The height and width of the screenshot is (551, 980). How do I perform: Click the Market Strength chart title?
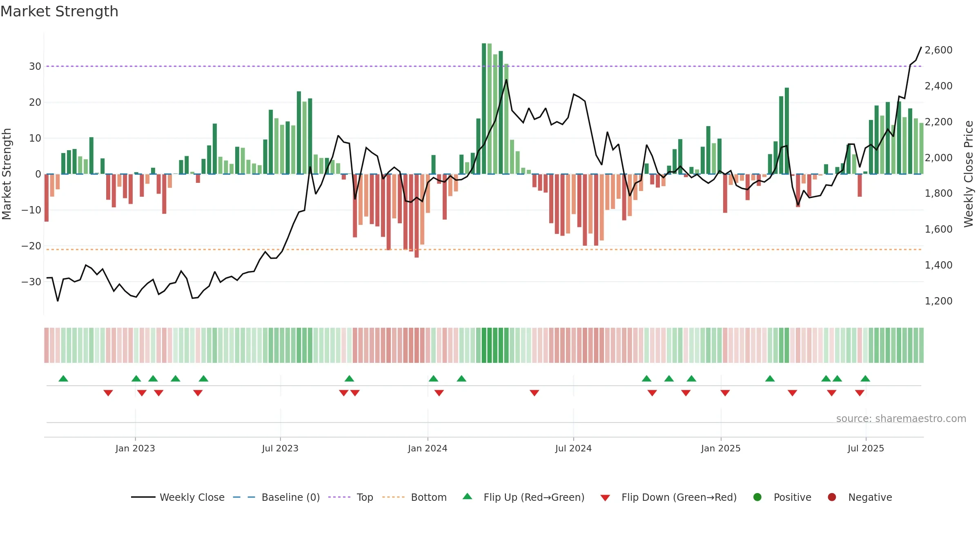point(60,11)
